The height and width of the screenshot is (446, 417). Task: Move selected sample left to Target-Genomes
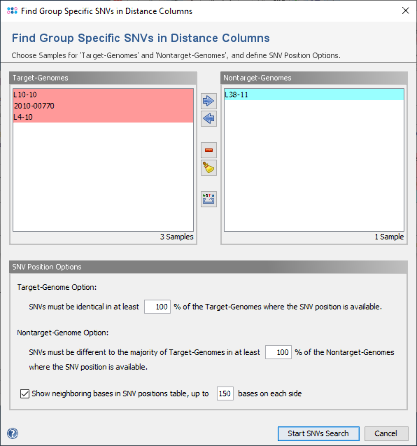pos(209,119)
